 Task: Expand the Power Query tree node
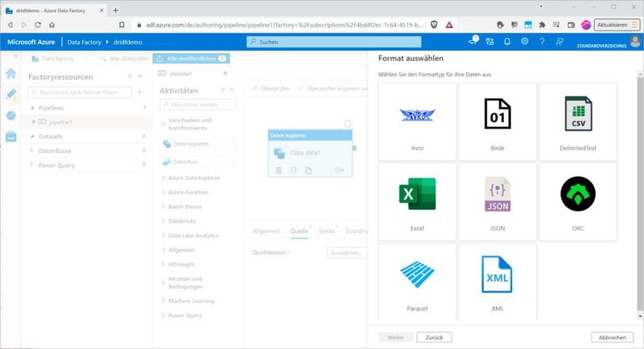32,165
